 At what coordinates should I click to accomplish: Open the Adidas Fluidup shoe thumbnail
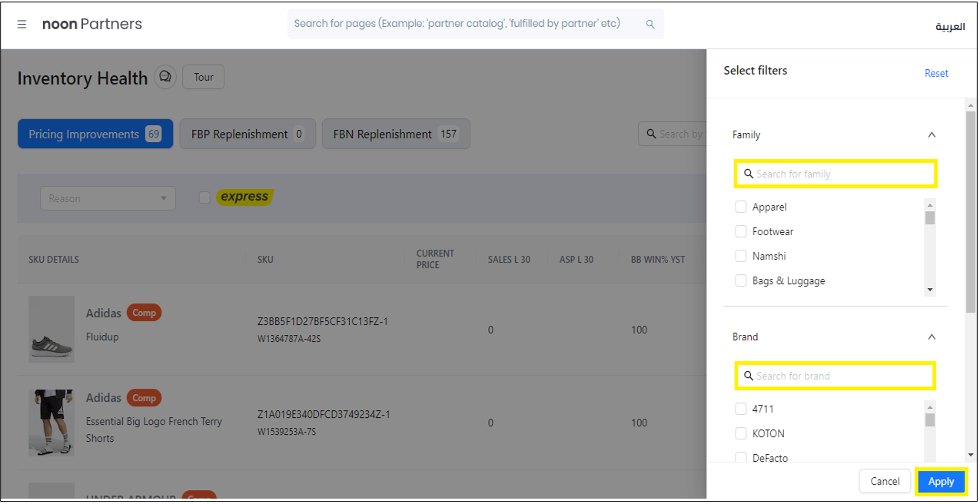(51, 330)
